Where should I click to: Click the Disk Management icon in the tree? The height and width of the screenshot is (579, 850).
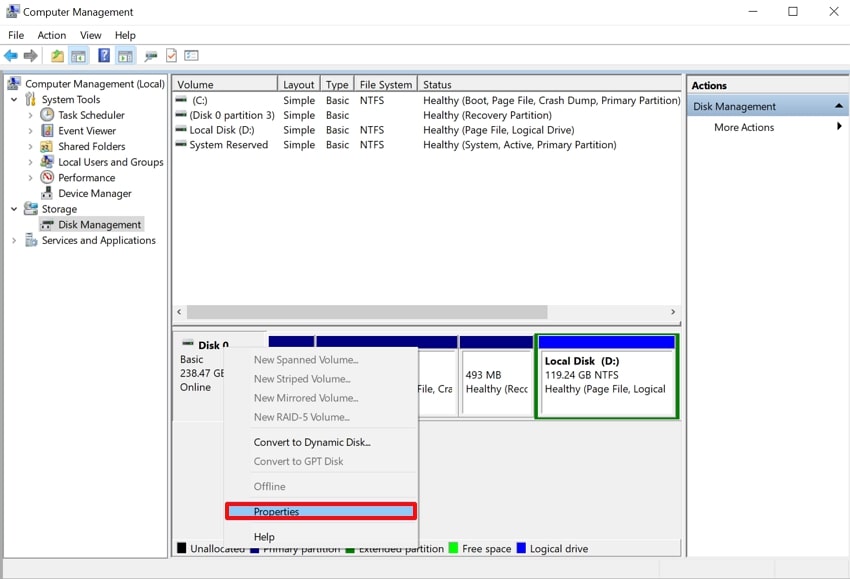coord(47,224)
